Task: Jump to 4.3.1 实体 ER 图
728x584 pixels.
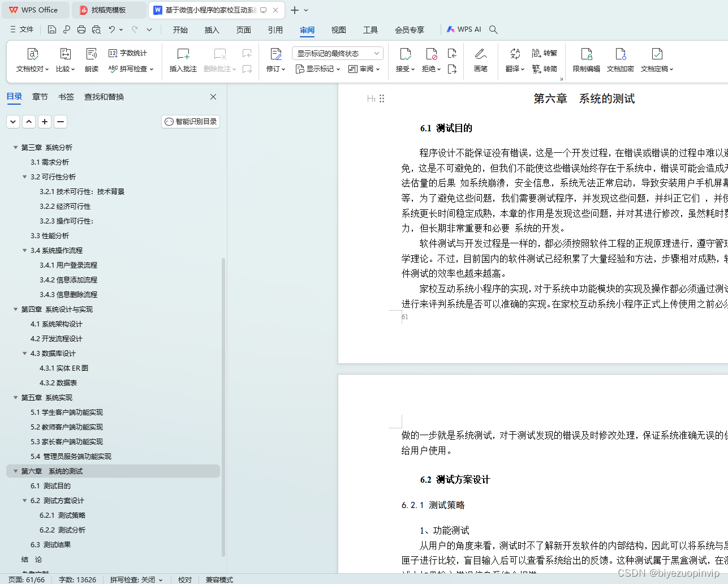Action: pos(64,368)
